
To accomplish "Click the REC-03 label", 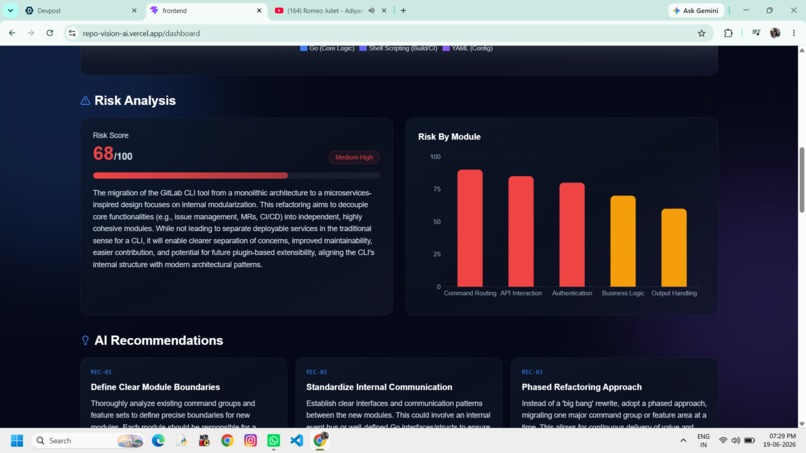I will pos(532,372).
